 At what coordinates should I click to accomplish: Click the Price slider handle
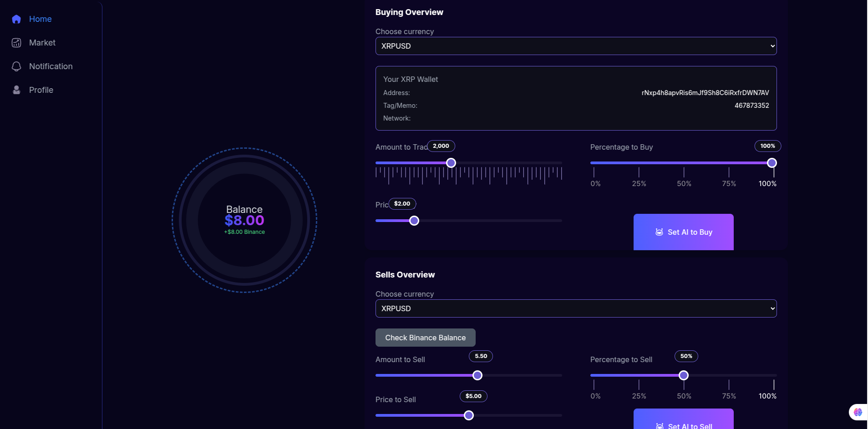(x=414, y=221)
